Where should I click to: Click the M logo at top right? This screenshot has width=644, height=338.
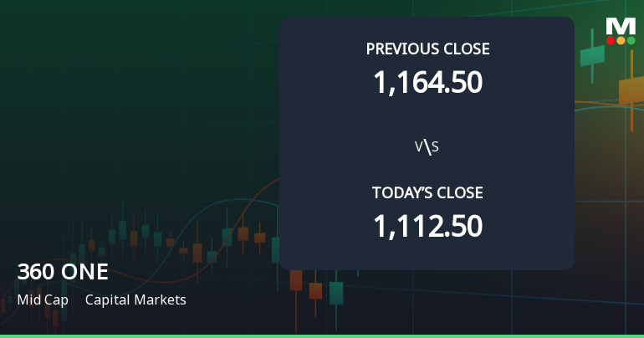[x=621, y=25]
